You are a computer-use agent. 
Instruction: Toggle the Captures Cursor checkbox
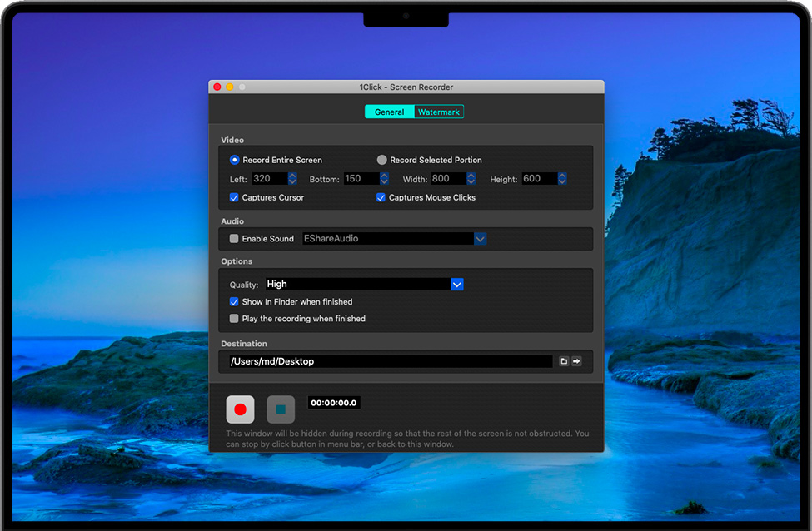pos(234,198)
